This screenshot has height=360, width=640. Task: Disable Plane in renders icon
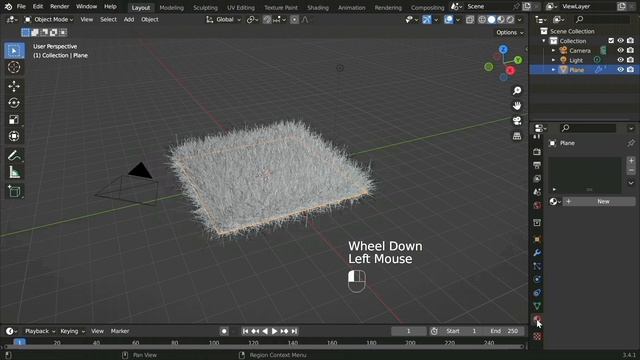pos(630,70)
